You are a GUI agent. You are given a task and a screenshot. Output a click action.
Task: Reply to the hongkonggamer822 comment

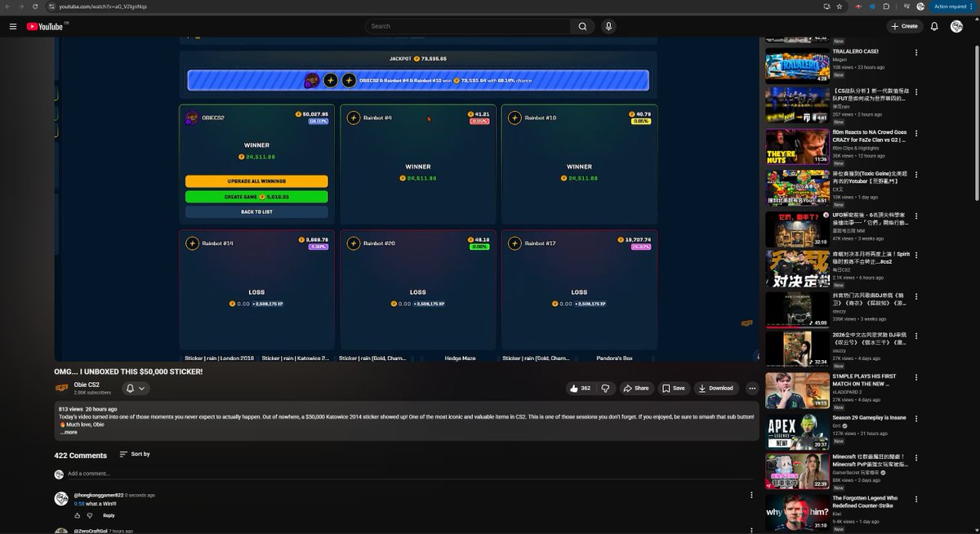(x=109, y=515)
